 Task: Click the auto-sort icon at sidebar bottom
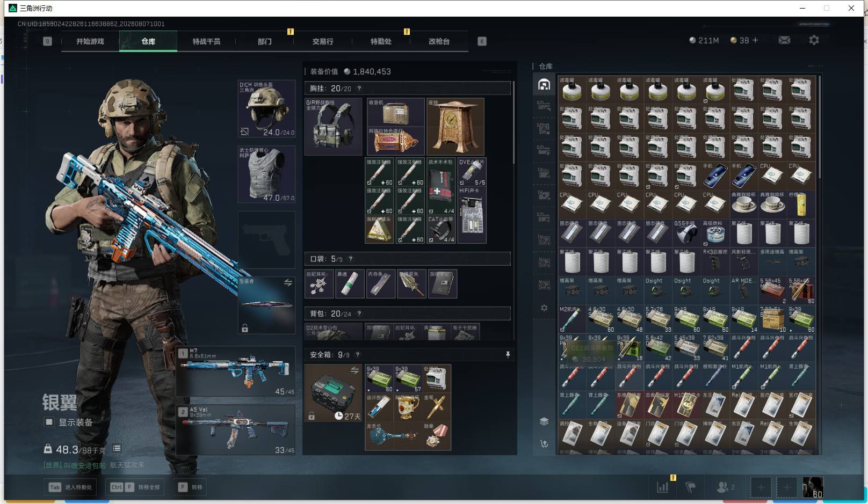click(x=544, y=444)
